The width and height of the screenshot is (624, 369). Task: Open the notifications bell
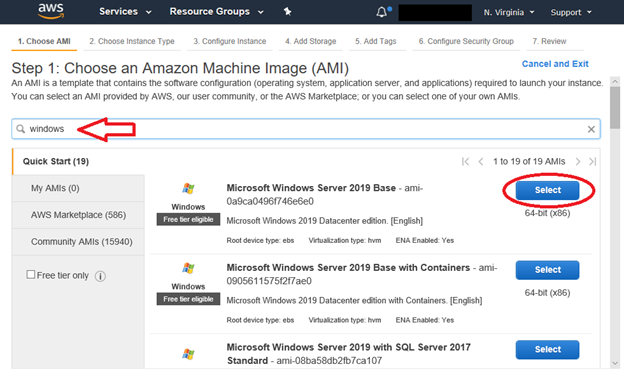click(x=382, y=12)
